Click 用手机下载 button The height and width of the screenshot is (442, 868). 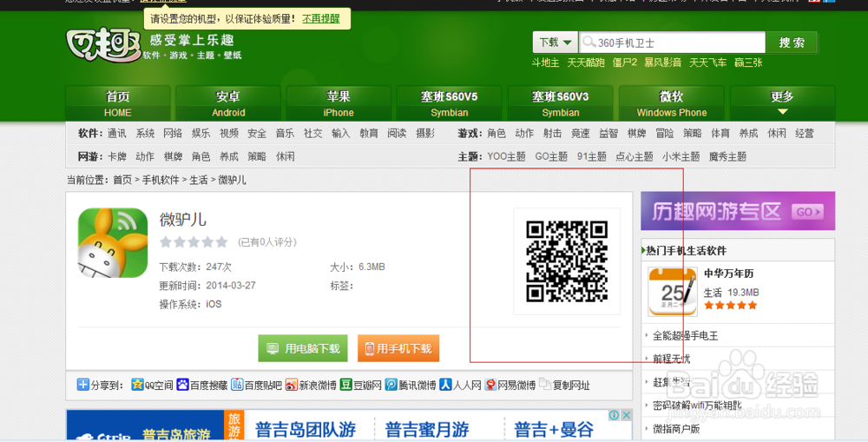click(x=398, y=348)
